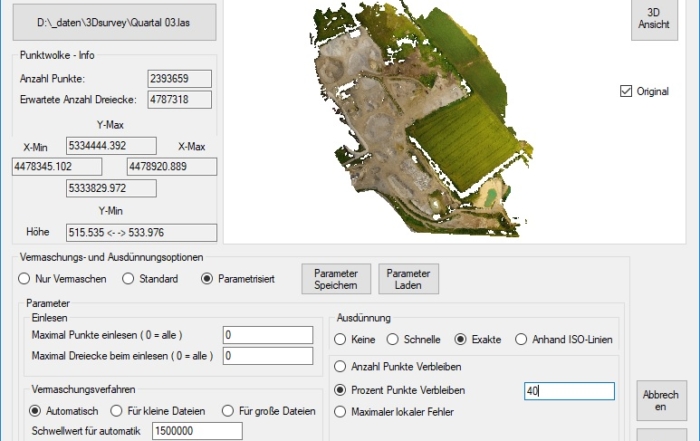
Task: Select Exakte thinning option
Action: pyautogui.click(x=461, y=339)
